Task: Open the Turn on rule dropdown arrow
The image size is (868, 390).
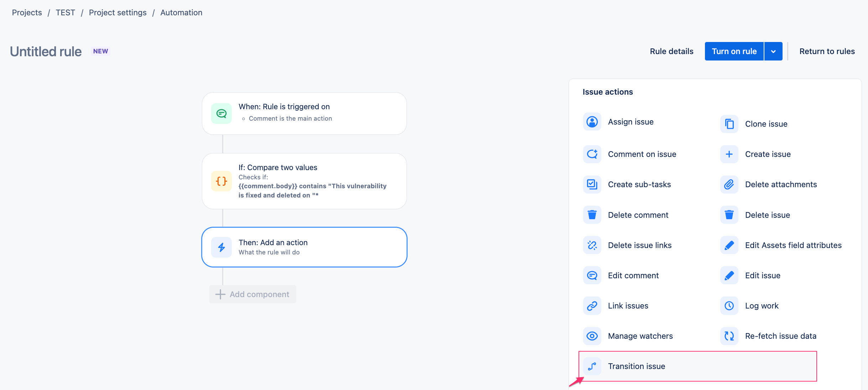Action: coord(773,51)
